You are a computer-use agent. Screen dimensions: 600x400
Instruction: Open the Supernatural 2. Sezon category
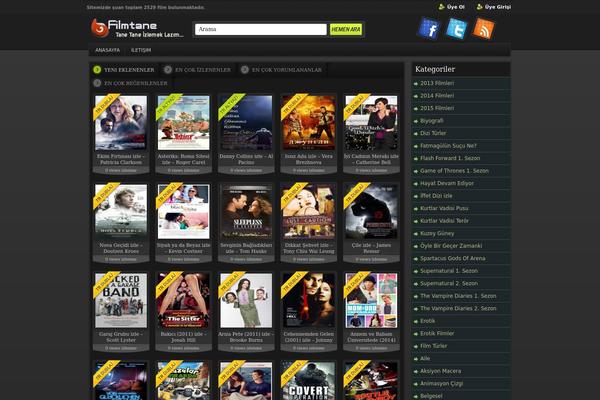(449, 284)
